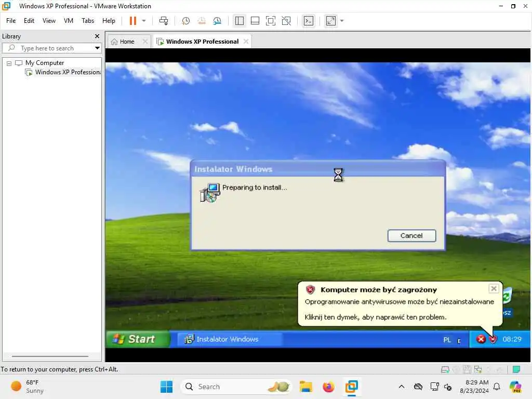Click the hard disk status bar icon
This screenshot has width=532, height=399.
(445, 369)
